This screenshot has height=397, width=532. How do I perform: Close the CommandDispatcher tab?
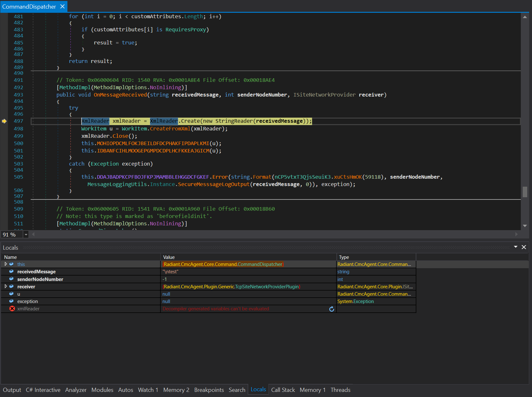coord(63,6)
